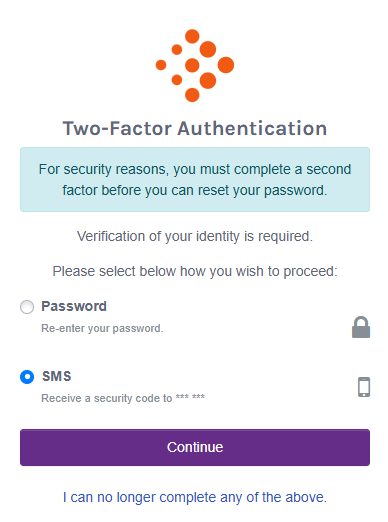This screenshot has height=522, width=388.
Task: Click 'Please select below how you wish to proceed' text
Action: point(195,271)
